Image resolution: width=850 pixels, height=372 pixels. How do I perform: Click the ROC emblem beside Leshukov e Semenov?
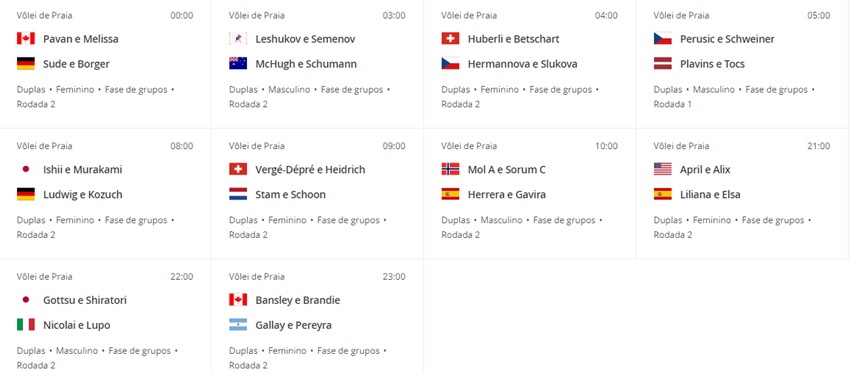238,39
